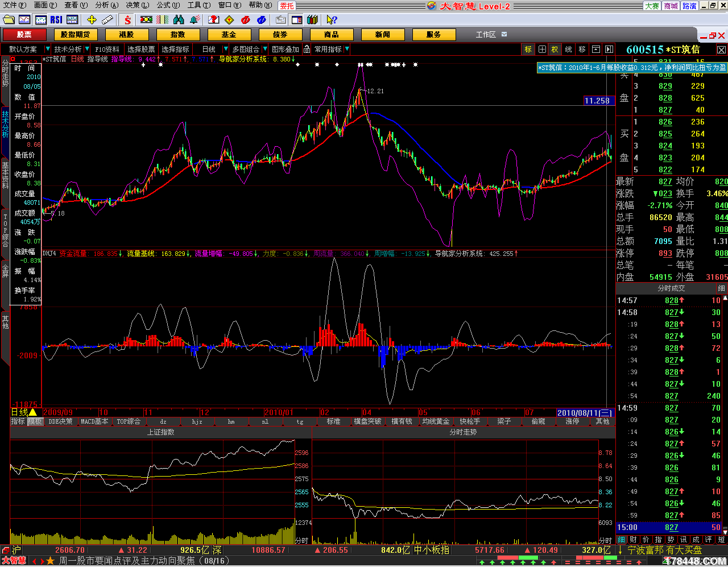The height and width of the screenshot is (567, 728).
Task: Toggle the 细 detail tab at bottom right
Action: click(x=621, y=539)
